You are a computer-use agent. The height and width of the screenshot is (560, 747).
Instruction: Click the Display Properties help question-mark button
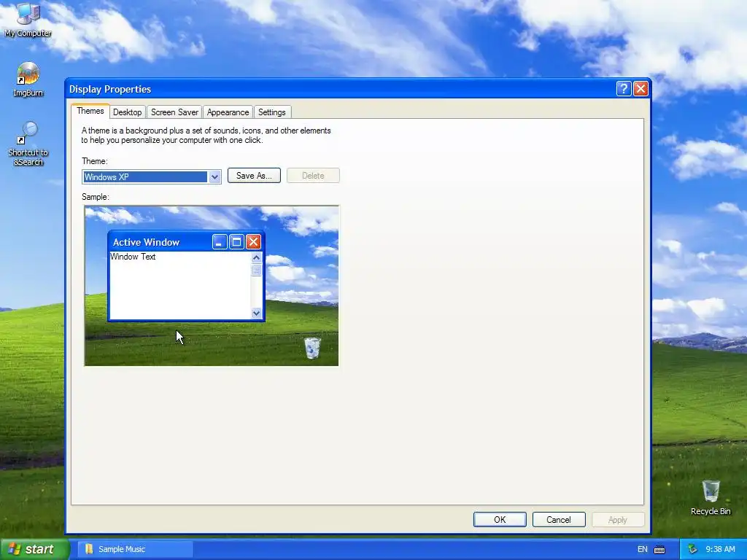624,88
